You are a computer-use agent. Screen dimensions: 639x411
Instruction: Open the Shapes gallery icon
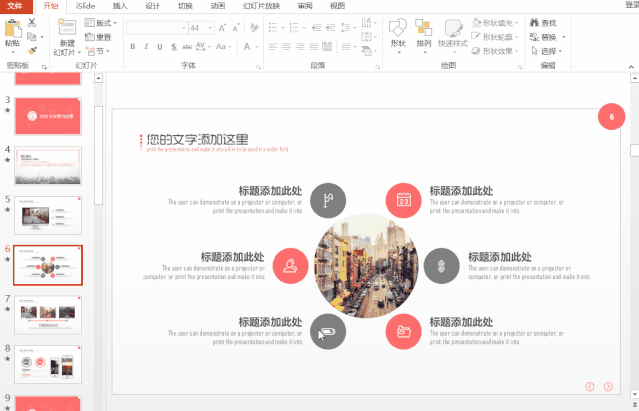[398, 28]
